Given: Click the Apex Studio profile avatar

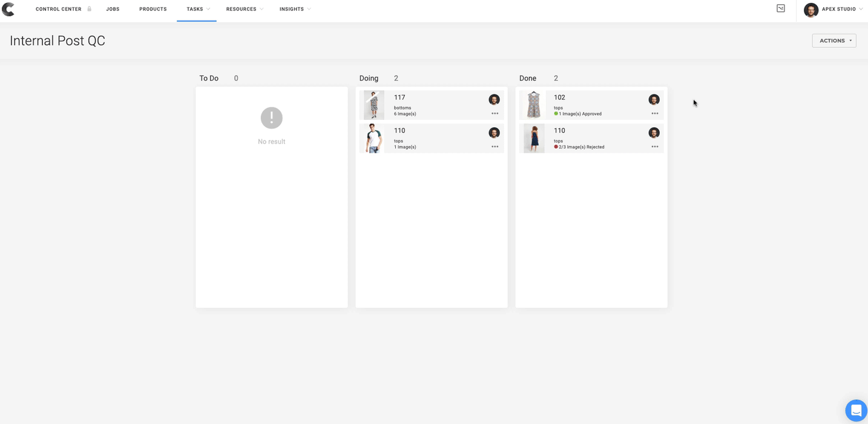Looking at the screenshot, I should [810, 10].
